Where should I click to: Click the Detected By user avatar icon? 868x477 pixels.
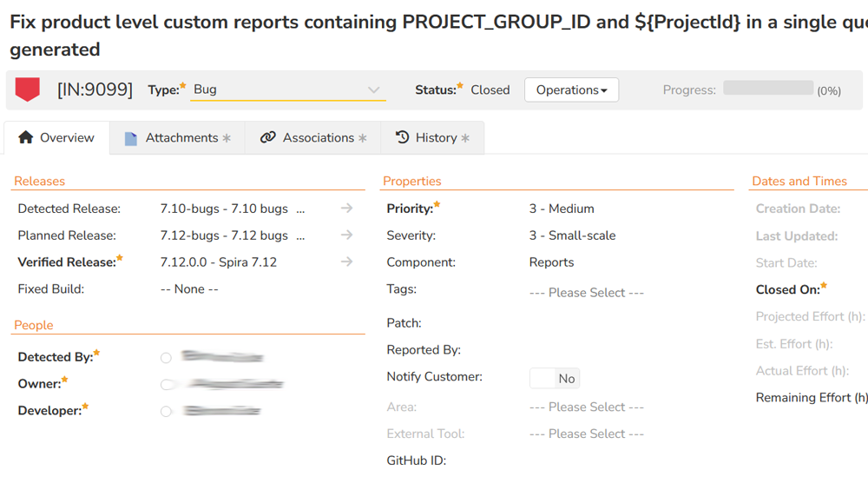click(x=166, y=358)
